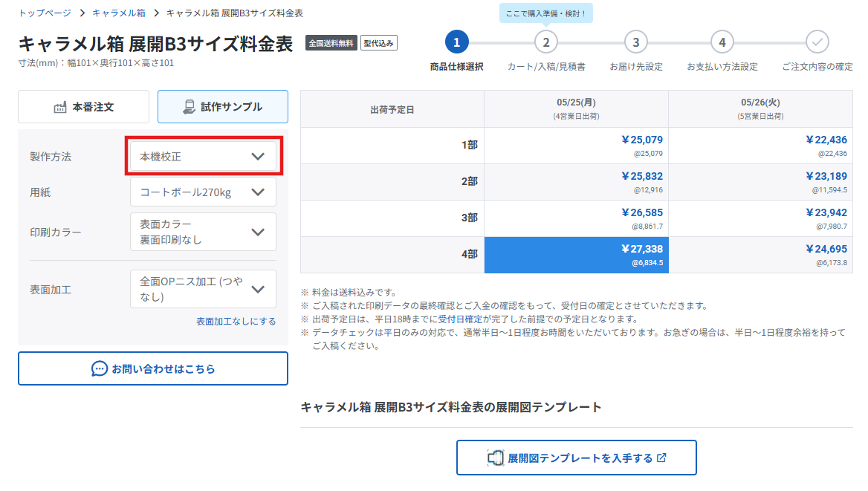The height and width of the screenshot is (491, 868).
Task: Click the template icon on 展開図 button
Action: (x=496, y=458)
